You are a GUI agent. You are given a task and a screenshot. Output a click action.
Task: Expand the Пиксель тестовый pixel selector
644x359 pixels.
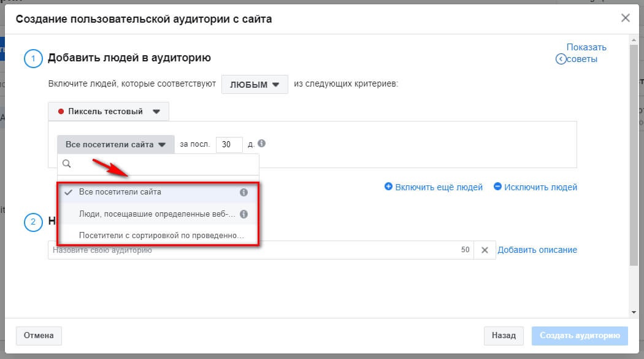tap(109, 112)
